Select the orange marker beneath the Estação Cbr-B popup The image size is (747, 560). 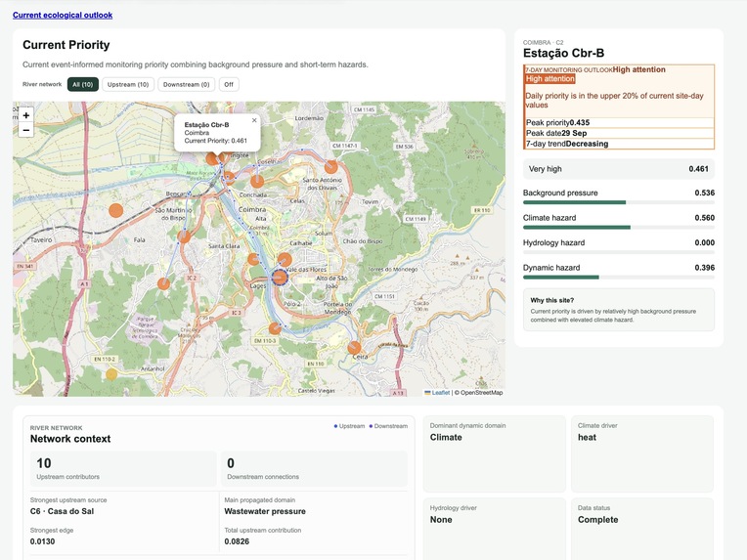pos(212,158)
